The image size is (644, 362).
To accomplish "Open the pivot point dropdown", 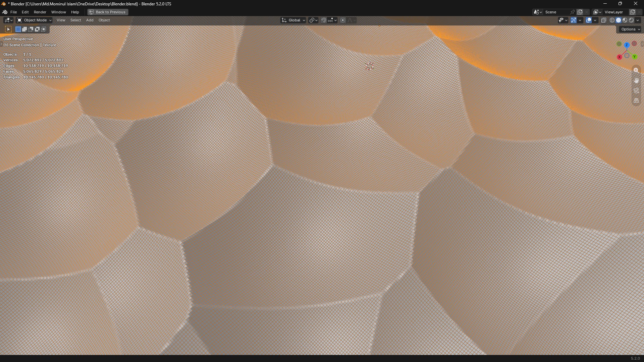I will [x=313, y=20].
